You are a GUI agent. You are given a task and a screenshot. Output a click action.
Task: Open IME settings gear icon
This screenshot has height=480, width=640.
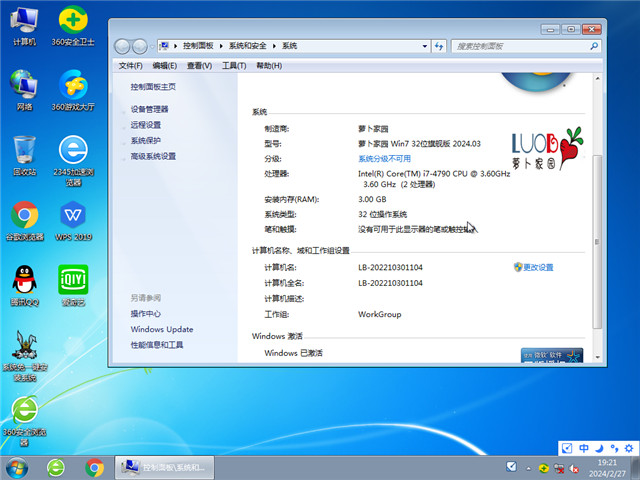[629, 448]
